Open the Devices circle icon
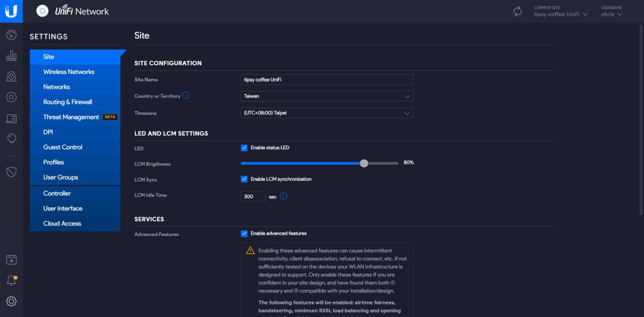 (11, 97)
